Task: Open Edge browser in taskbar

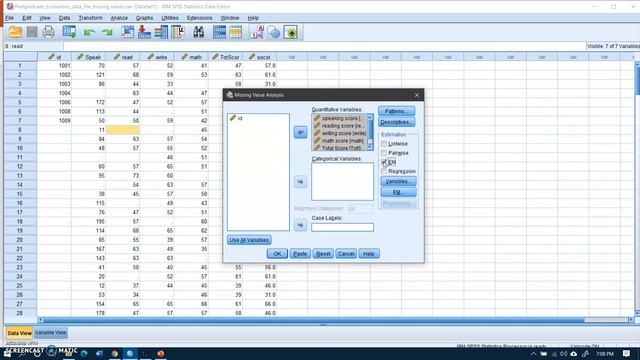Action: [84, 353]
